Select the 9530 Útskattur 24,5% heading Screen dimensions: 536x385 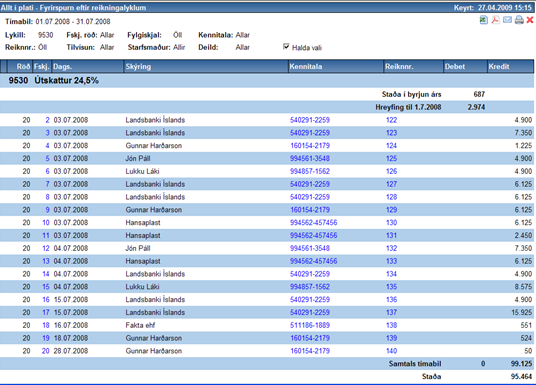(54, 80)
